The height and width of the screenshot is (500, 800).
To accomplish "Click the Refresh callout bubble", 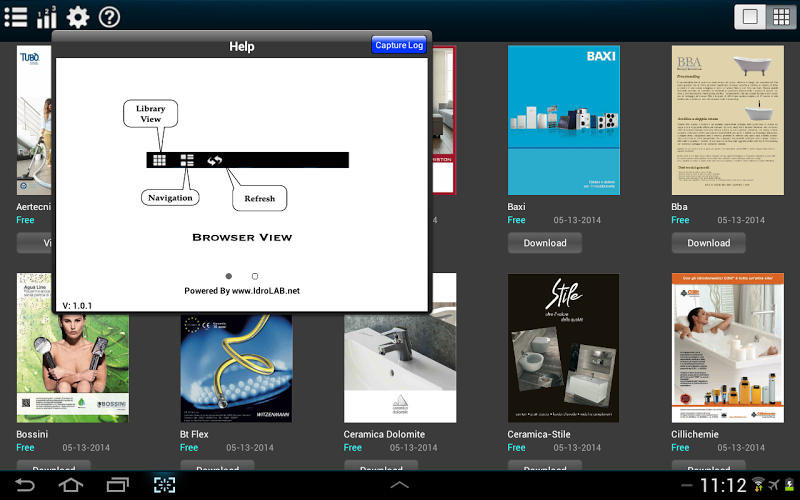I will click(259, 198).
